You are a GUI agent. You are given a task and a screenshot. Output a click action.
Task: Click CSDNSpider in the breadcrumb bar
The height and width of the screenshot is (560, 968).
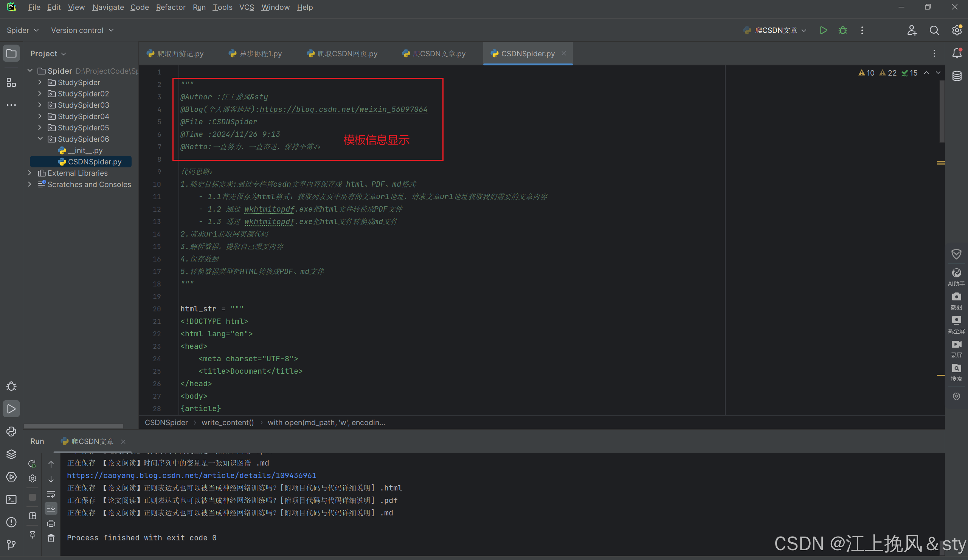(166, 422)
